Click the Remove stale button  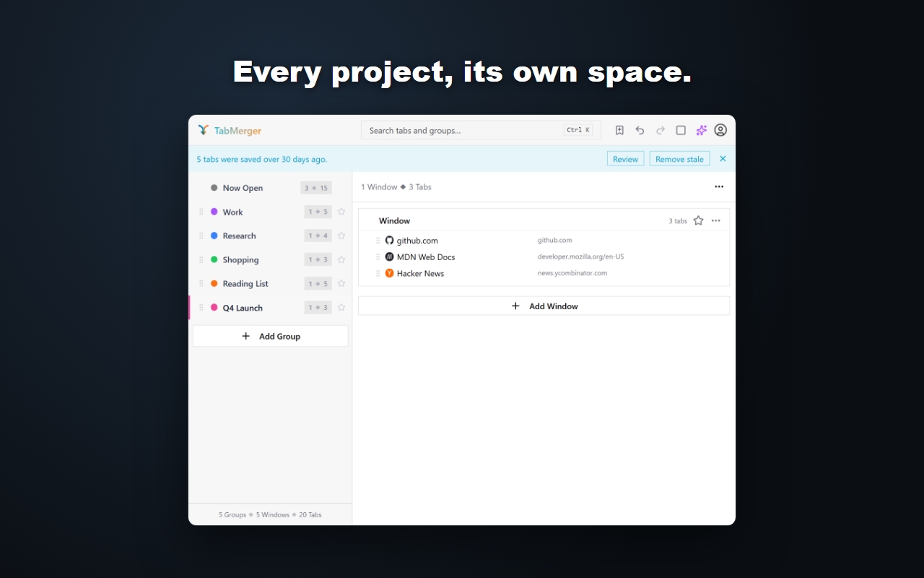pyautogui.click(x=679, y=159)
